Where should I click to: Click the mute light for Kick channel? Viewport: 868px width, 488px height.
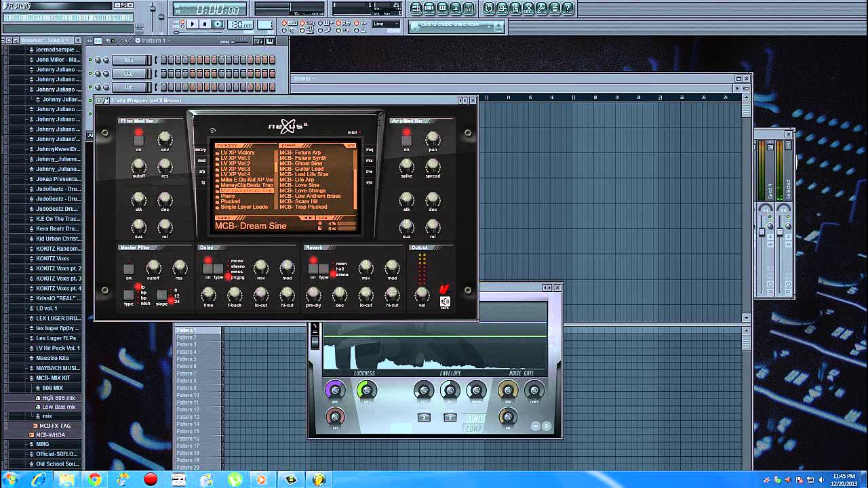pos(90,60)
